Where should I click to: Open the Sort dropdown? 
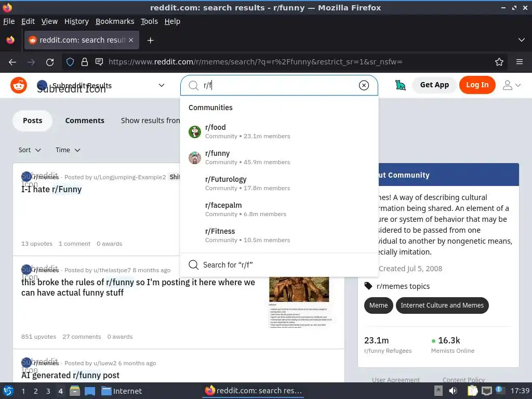pos(30,150)
